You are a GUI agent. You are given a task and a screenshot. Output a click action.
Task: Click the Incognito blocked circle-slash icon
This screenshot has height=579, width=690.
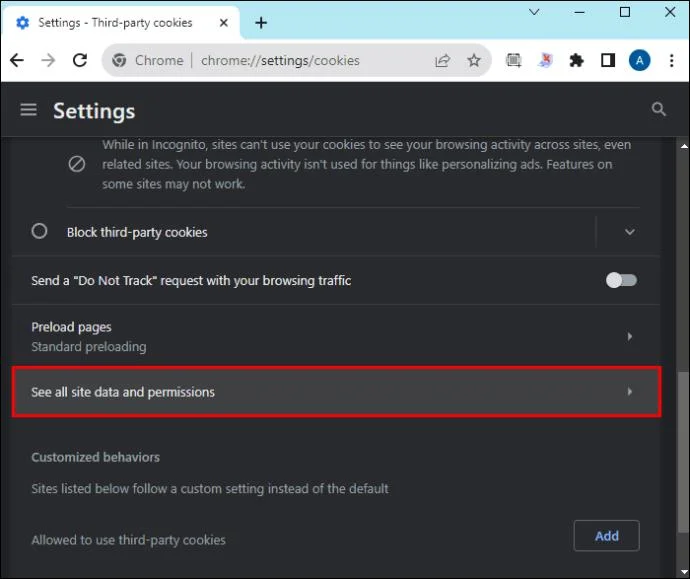point(77,164)
